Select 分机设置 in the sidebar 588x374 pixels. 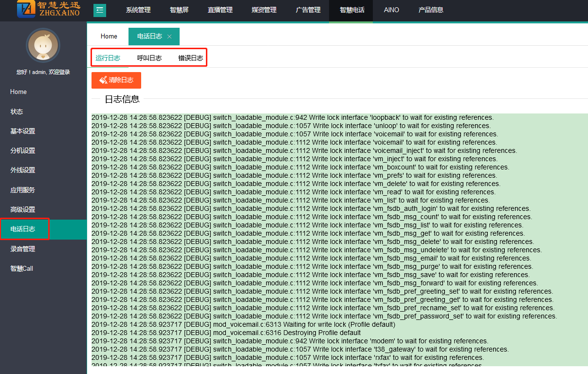(23, 151)
